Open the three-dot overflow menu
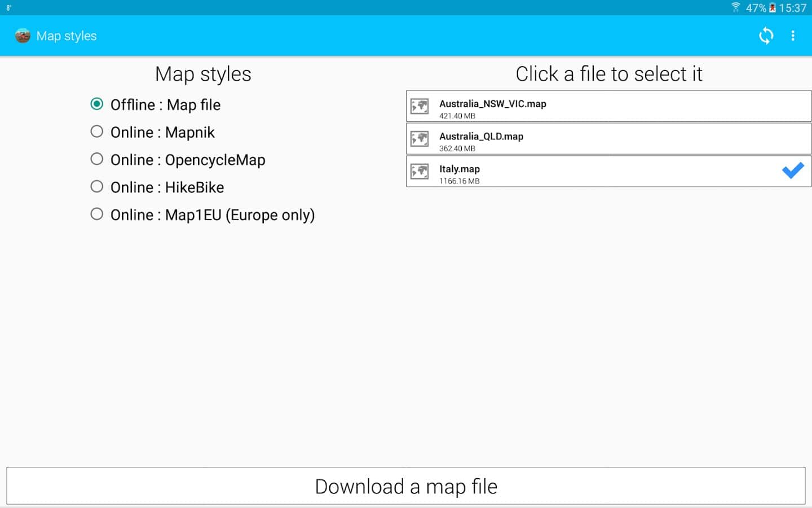 click(793, 36)
